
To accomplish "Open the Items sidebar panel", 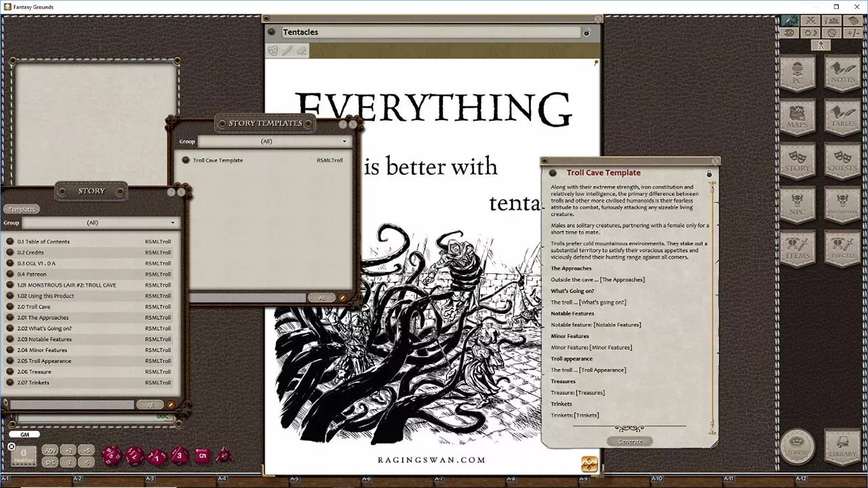I will click(x=797, y=249).
